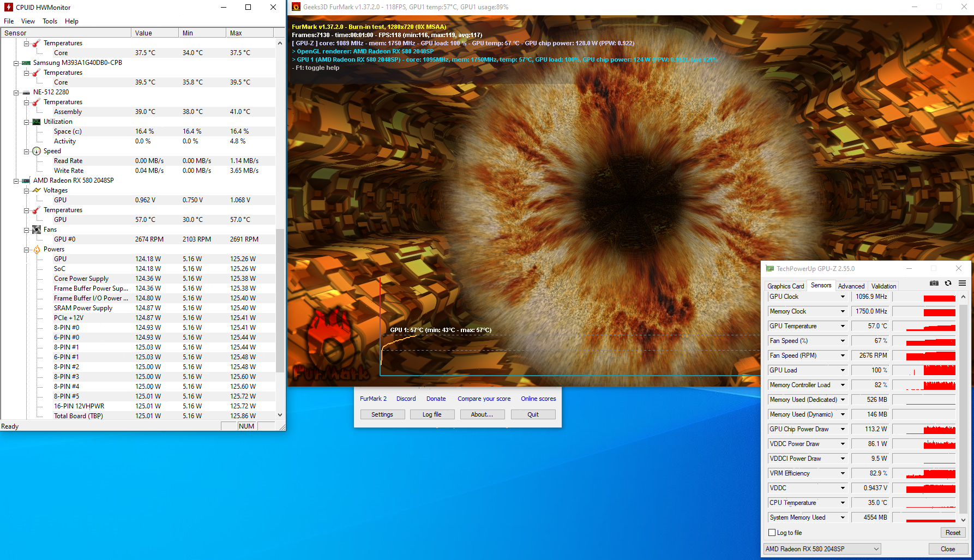The height and width of the screenshot is (560, 974).
Task: Click the GPU-Z screenshot camera icon
Action: 934,283
